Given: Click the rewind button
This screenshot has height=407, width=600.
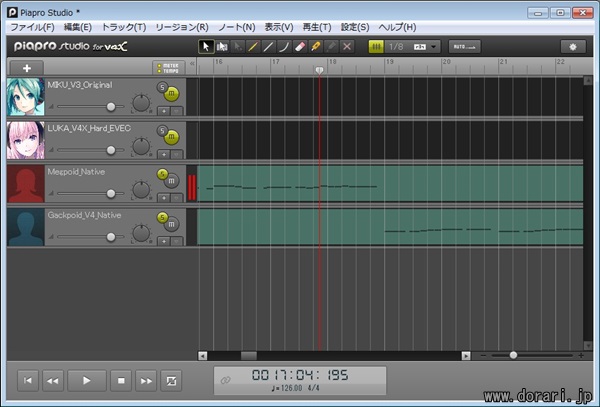Looking at the screenshot, I should (52, 381).
